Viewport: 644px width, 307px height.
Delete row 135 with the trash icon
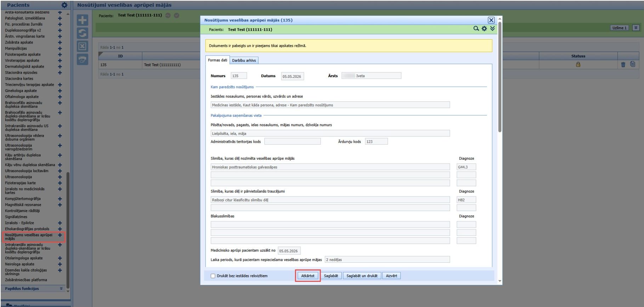click(x=623, y=64)
